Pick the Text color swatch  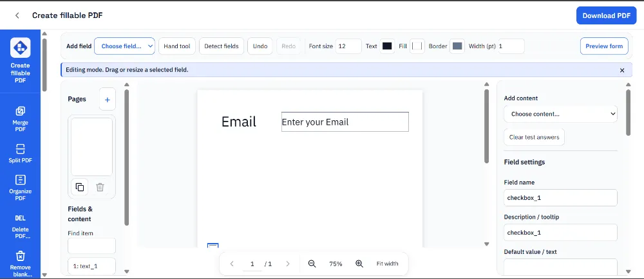tap(387, 46)
